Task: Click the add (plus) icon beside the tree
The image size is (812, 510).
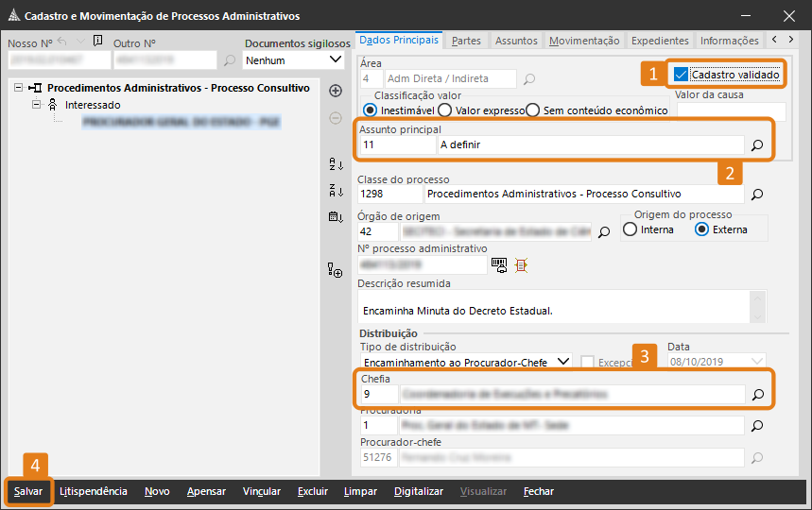Action: (x=335, y=91)
